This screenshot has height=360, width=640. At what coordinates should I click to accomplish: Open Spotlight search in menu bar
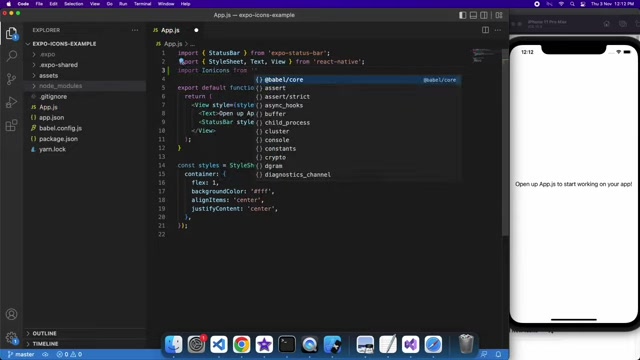pyautogui.click(x=572, y=4)
